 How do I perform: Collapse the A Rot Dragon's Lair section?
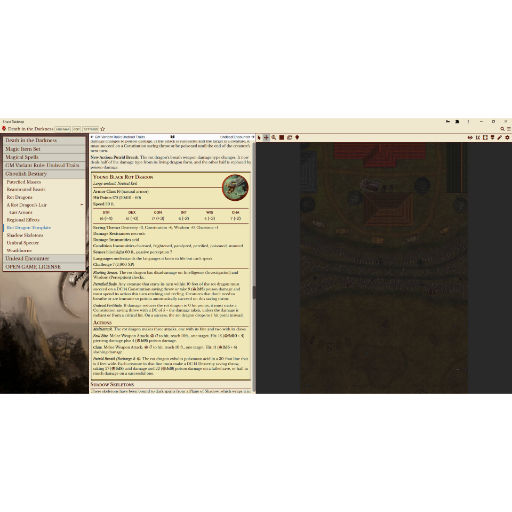[x=82, y=205]
